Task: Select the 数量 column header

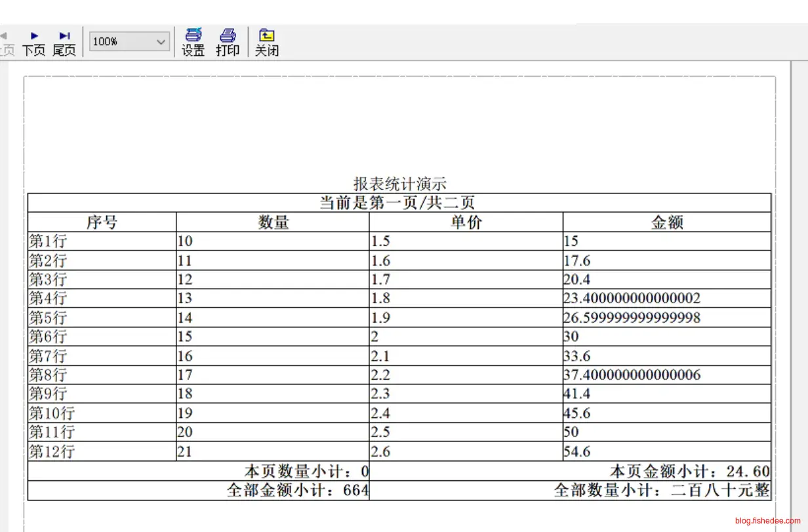Action: click(273, 222)
